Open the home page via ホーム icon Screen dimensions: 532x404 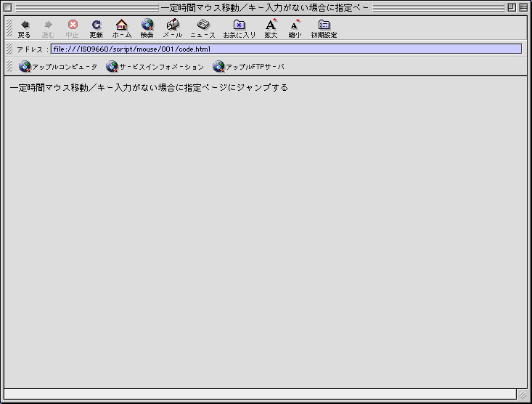[121, 28]
